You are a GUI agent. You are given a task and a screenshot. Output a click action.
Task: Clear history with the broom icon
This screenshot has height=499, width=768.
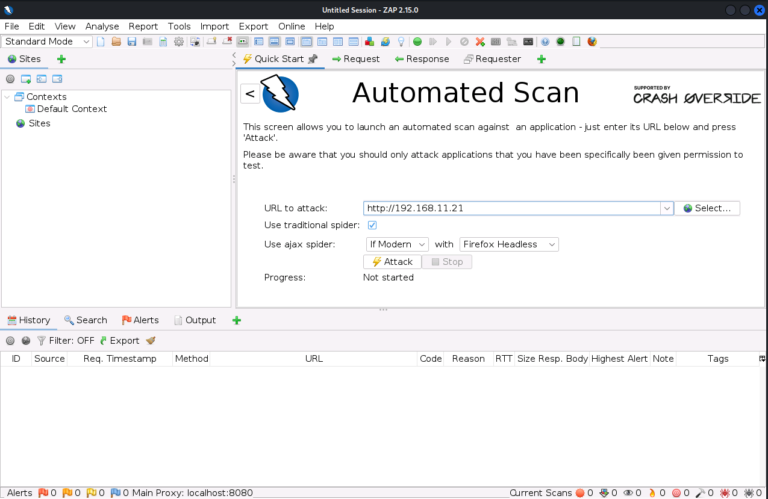pyautogui.click(x=151, y=340)
